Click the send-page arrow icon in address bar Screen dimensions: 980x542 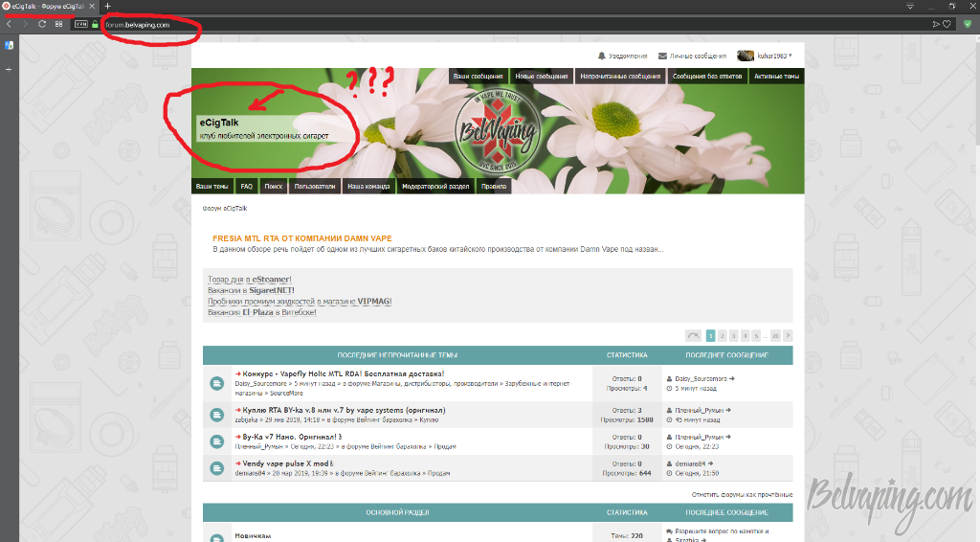click(x=936, y=24)
